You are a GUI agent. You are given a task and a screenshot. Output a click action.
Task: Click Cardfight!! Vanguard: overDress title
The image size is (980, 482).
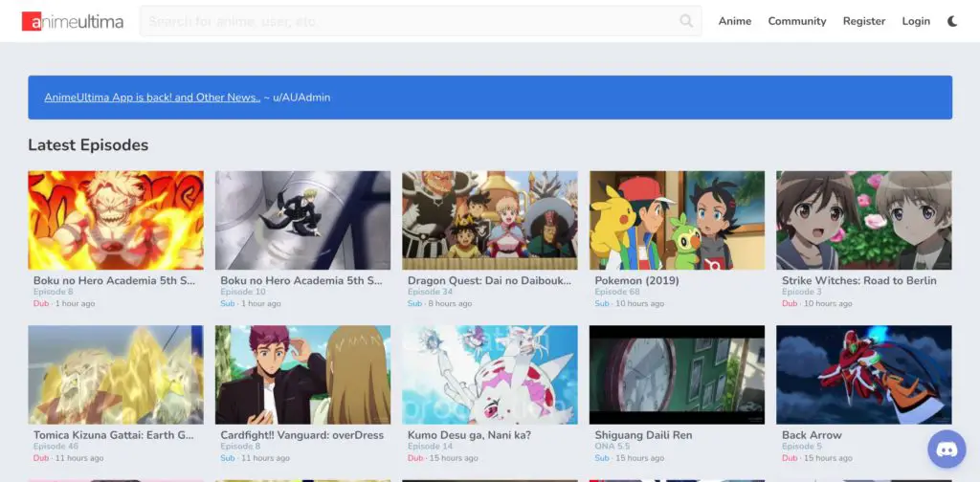click(301, 435)
